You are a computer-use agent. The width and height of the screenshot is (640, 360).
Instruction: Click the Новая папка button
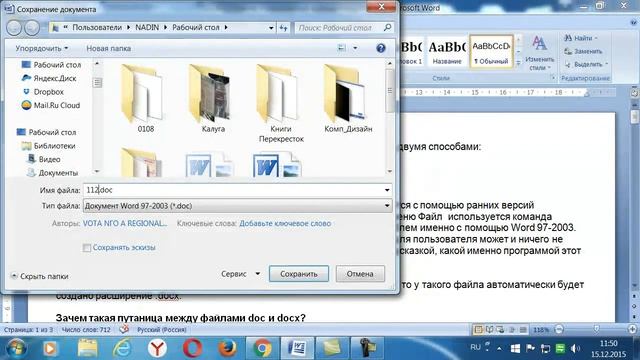[109, 48]
